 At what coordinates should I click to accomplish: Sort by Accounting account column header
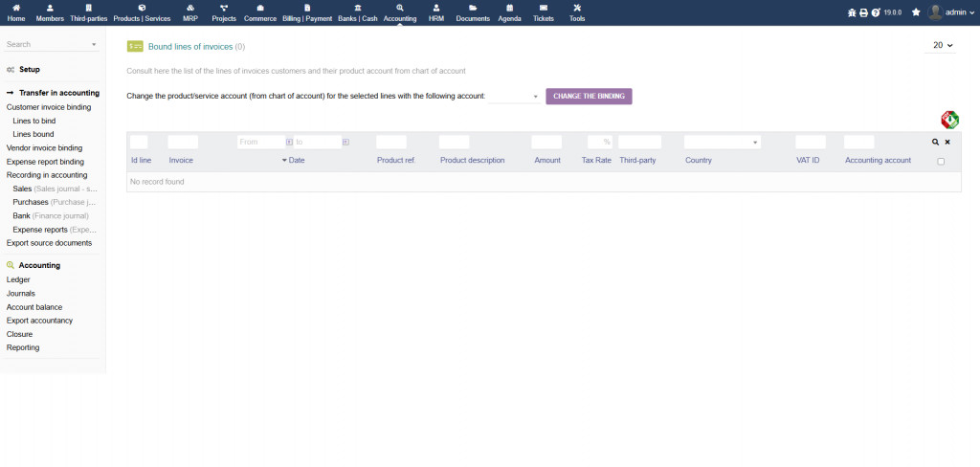(879, 160)
